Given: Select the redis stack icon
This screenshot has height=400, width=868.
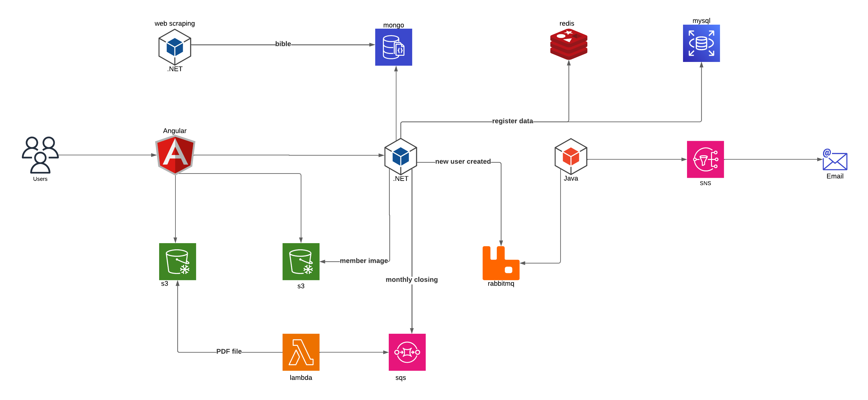Looking at the screenshot, I should [x=569, y=44].
